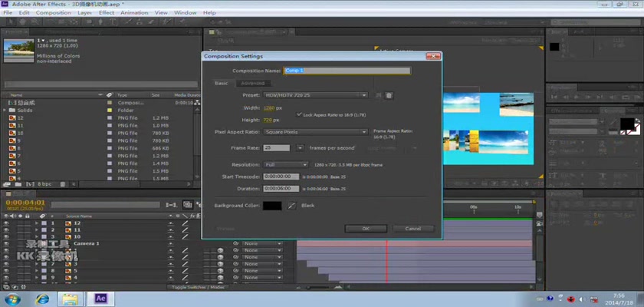644x307 pixels.
Task: Toggle 3D switch for layer 9
Action: pyautogui.click(x=220, y=277)
